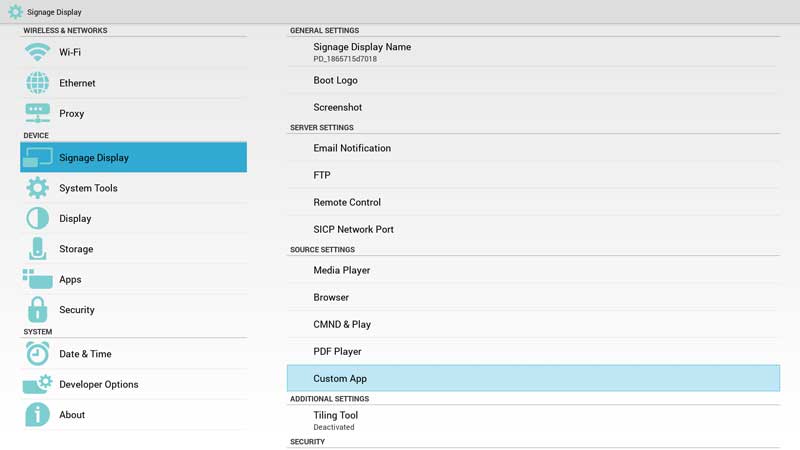Open the Boot Logo setting
This screenshot has height=450, width=800.
pyautogui.click(x=533, y=80)
